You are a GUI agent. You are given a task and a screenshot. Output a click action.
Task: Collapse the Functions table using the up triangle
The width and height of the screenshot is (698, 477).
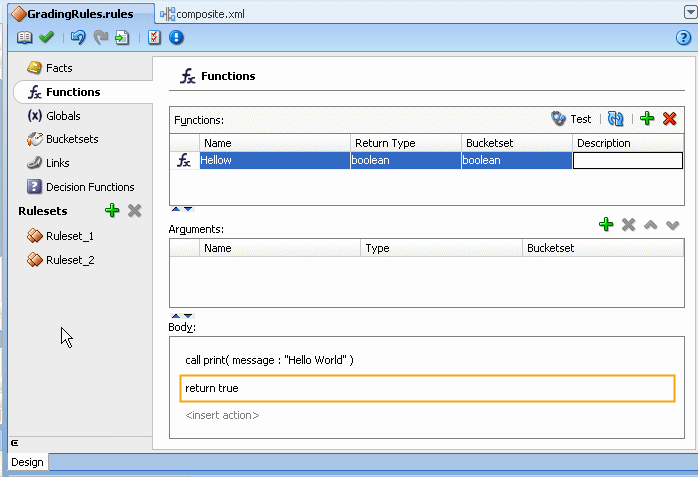coord(176,209)
